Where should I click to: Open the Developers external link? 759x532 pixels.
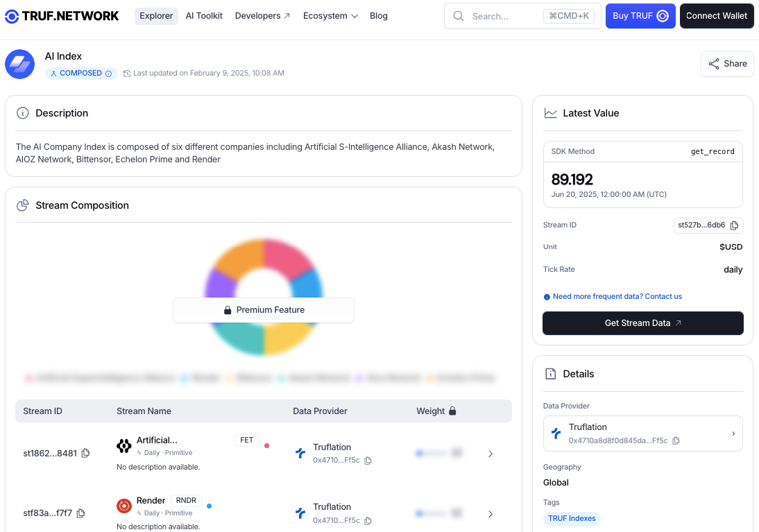pyautogui.click(x=262, y=16)
